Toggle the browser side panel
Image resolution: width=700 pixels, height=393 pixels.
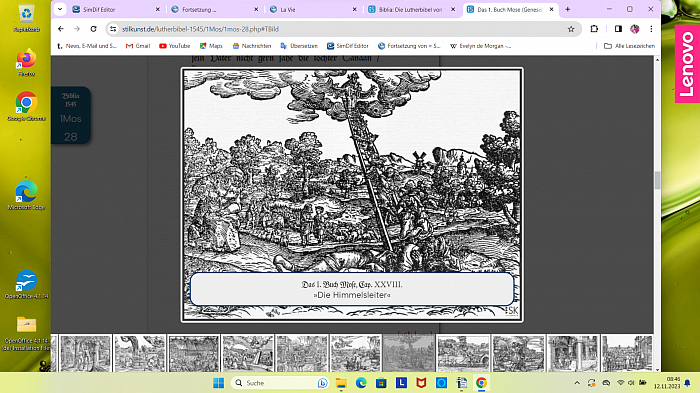click(618, 29)
